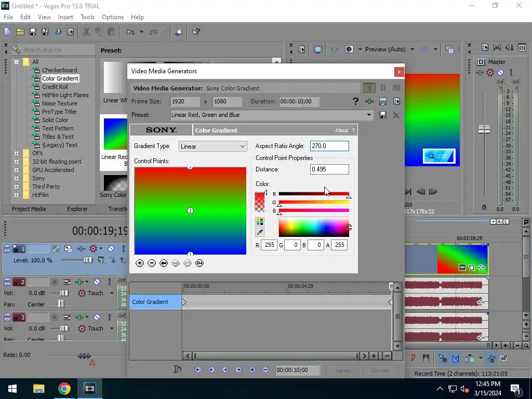
Task: Solo audio track 2
Action: coord(109,282)
